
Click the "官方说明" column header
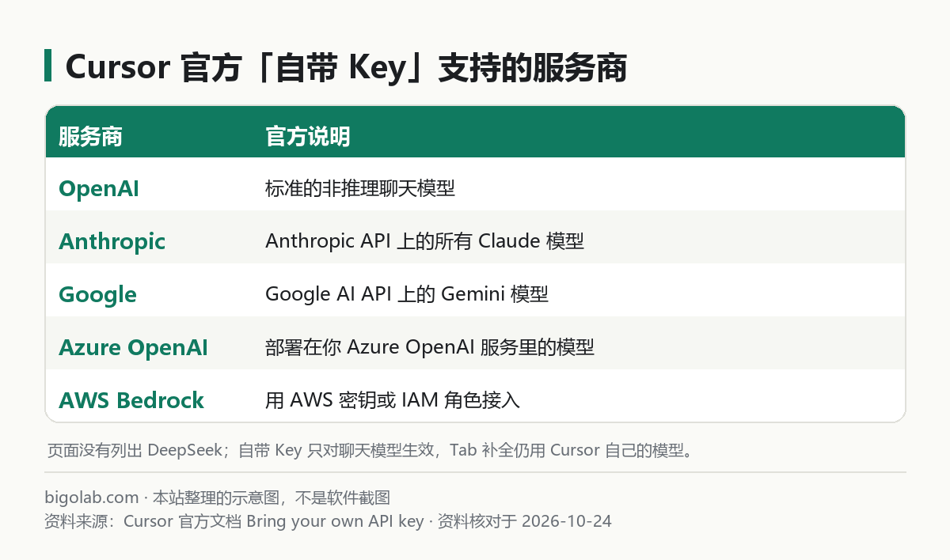308,137
